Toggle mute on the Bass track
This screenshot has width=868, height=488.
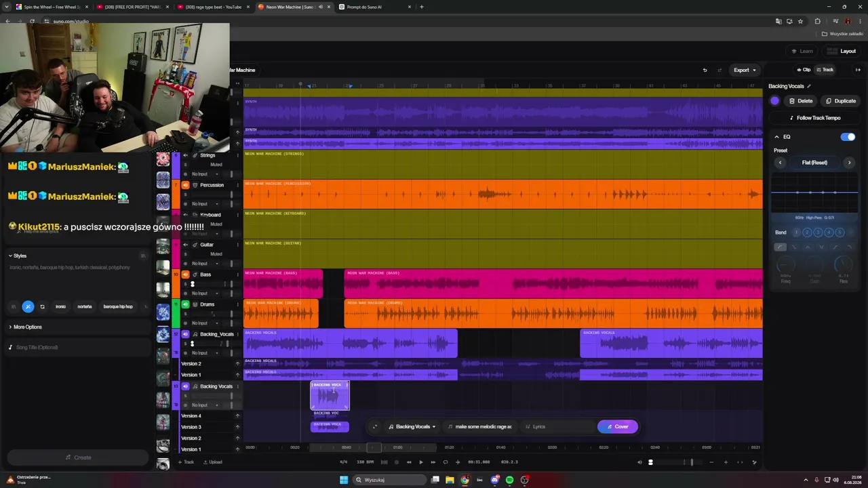click(x=185, y=274)
